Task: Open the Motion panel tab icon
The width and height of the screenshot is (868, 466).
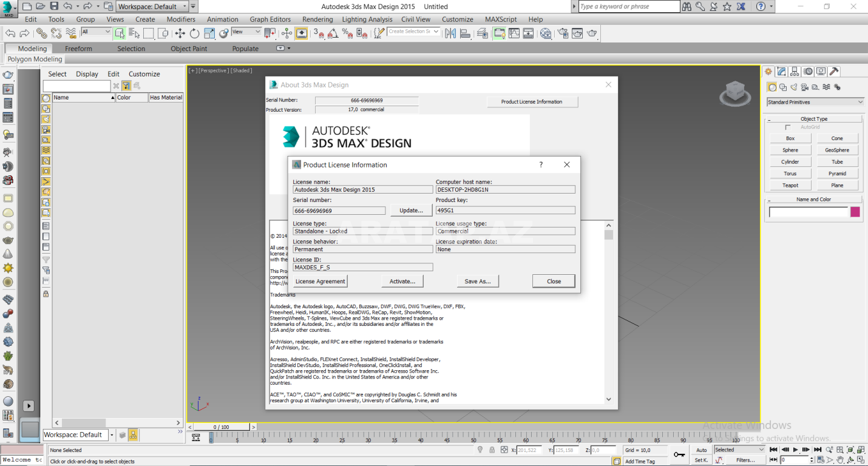Action: [x=808, y=71]
